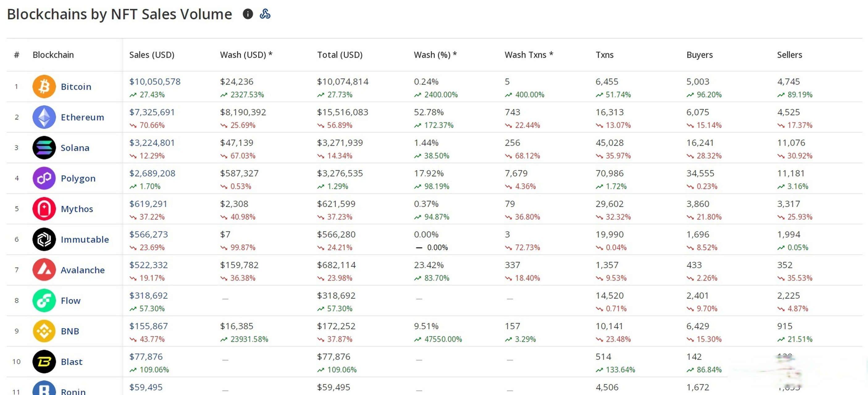Click the Flow logo icon
This screenshot has width=868, height=395.
44,300
